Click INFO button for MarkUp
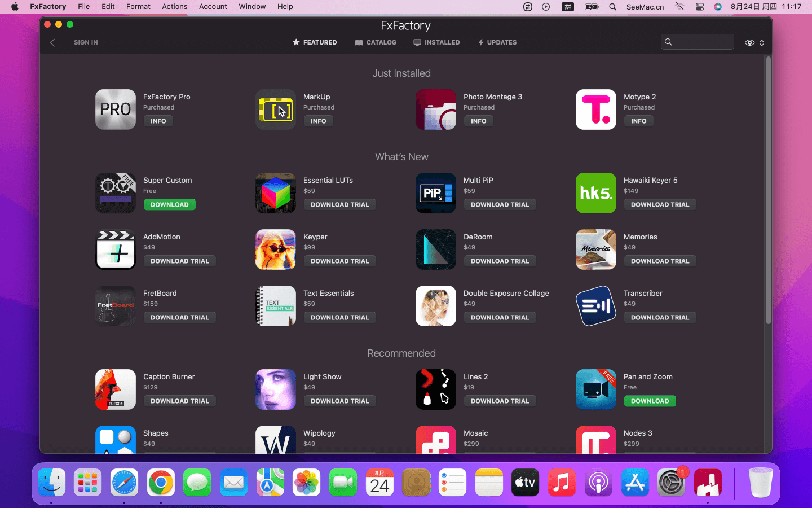Image resolution: width=812 pixels, height=508 pixels. coord(319,121)
